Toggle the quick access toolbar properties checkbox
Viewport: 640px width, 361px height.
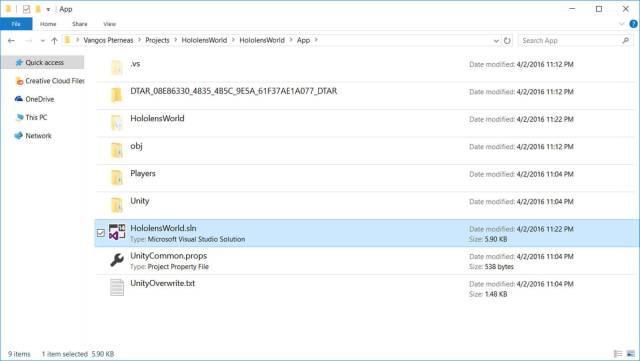[x=26, y=9]
